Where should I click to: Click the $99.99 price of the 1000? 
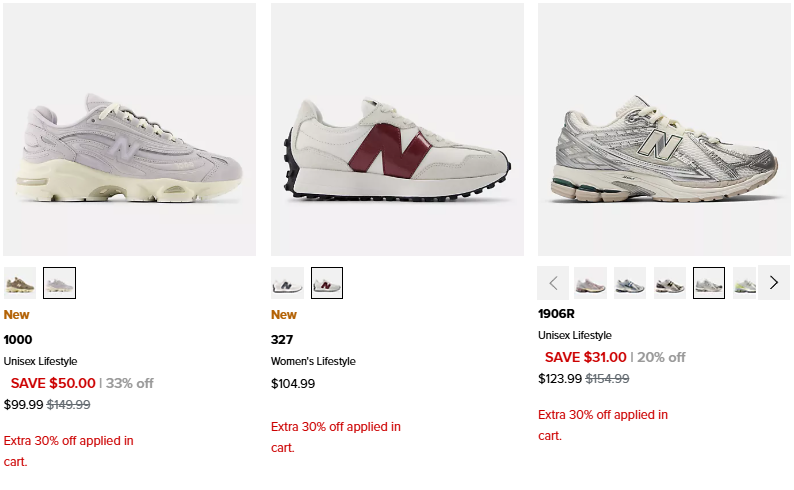[24, 405]
